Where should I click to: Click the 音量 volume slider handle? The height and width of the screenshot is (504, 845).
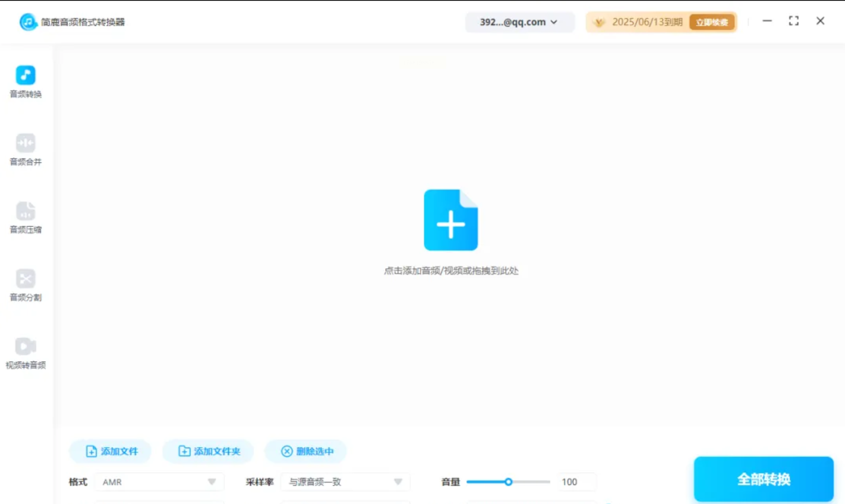pyautogui.click(x=508, y=482)
